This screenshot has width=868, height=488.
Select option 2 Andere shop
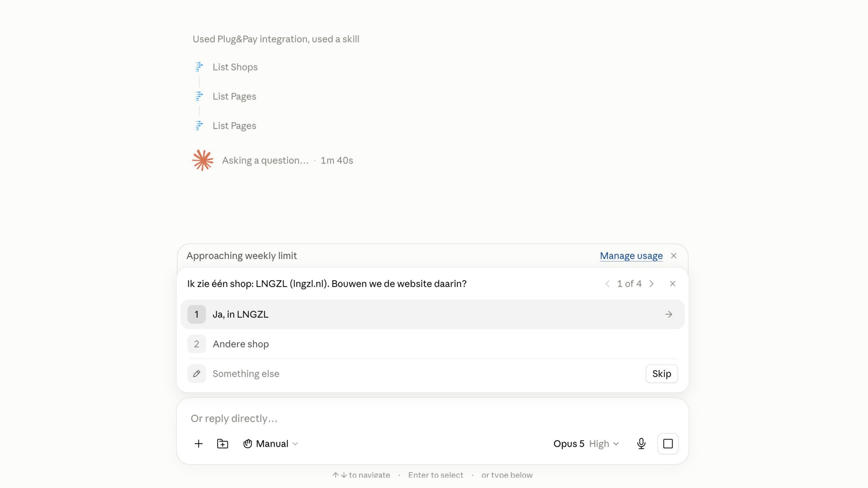[x=432, y=344]
